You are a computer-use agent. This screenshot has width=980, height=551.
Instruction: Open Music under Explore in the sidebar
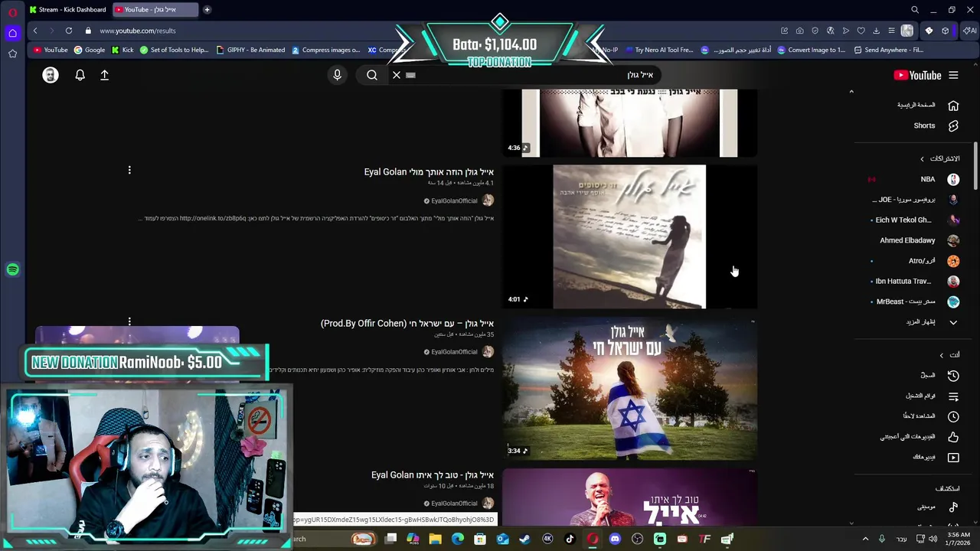click(x=938, y=507)
